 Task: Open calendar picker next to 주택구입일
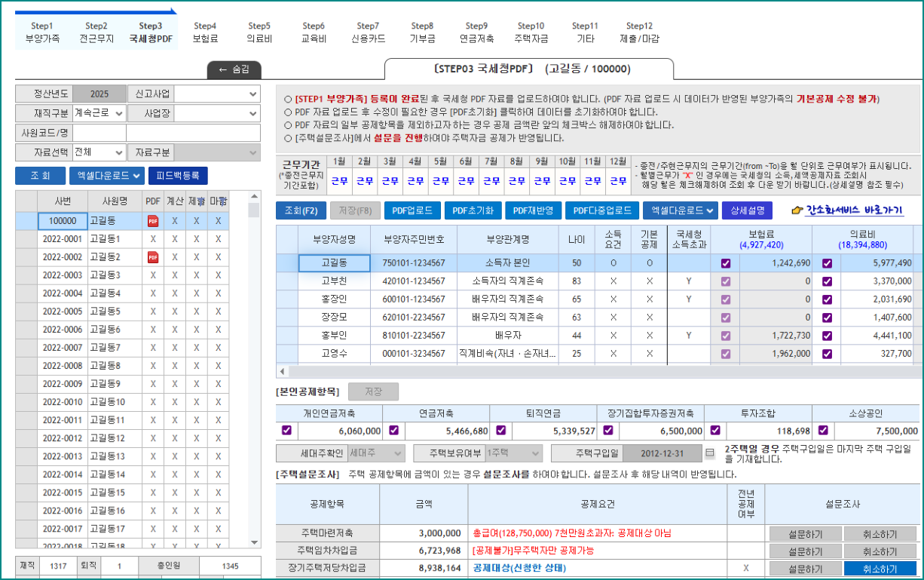(x=710, y=453)
